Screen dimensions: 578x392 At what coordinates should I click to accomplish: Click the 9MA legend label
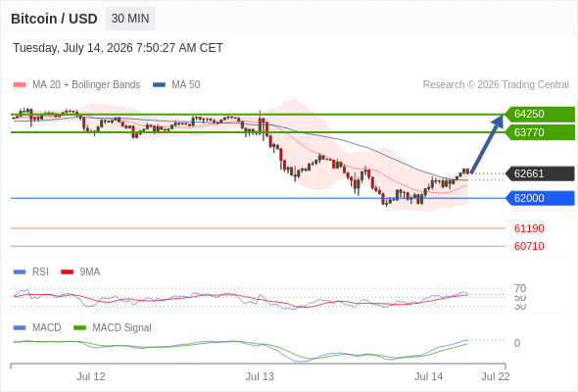point(90,271)
